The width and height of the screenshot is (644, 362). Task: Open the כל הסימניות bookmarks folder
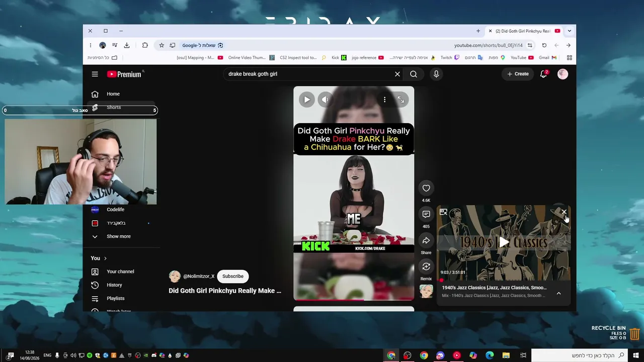coord(102,58)
